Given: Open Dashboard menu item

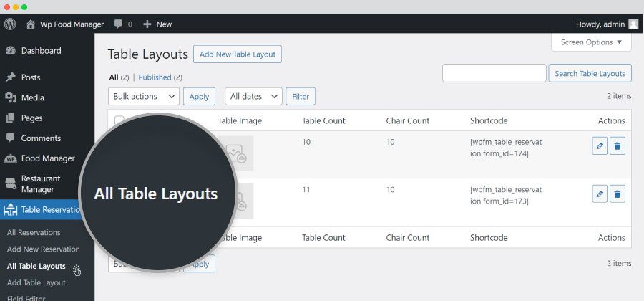Looking at the screenshot, I should coord(41,51).
